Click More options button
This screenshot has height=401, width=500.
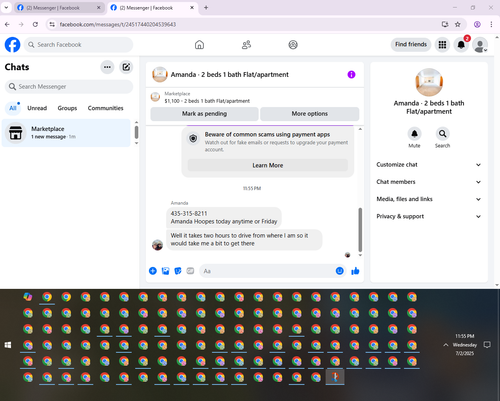310,114
